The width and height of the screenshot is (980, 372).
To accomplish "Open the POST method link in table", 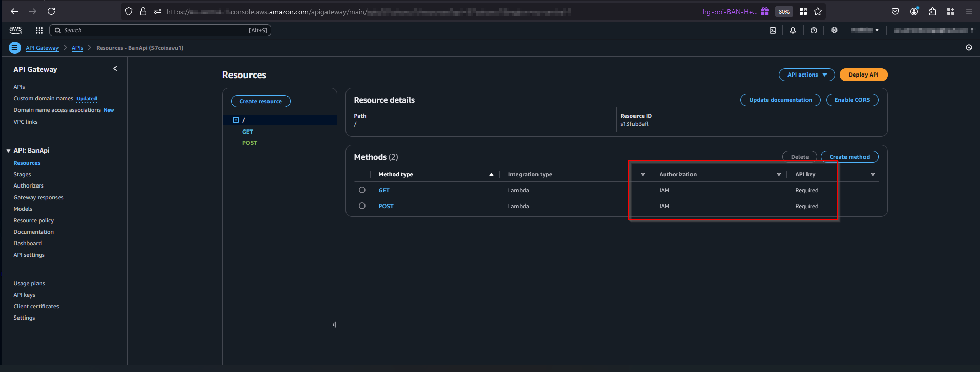I will (x=386, y=206).
